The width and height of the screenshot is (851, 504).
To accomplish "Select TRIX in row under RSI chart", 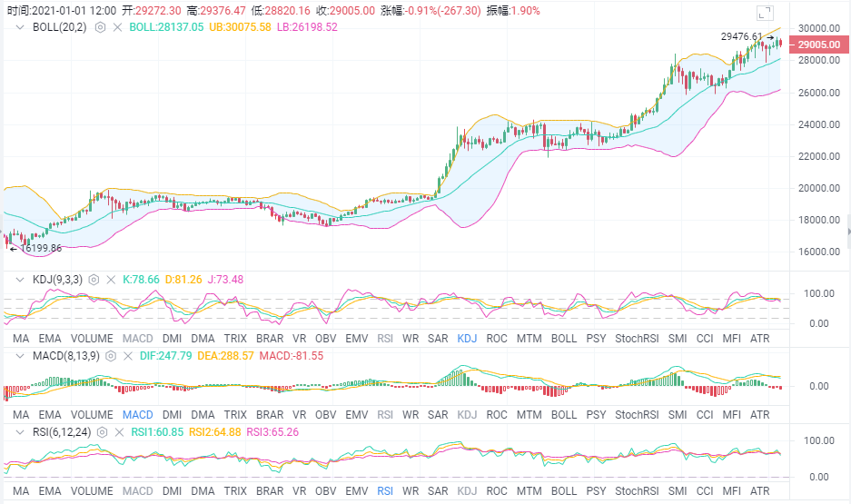I will coord(235,491).
